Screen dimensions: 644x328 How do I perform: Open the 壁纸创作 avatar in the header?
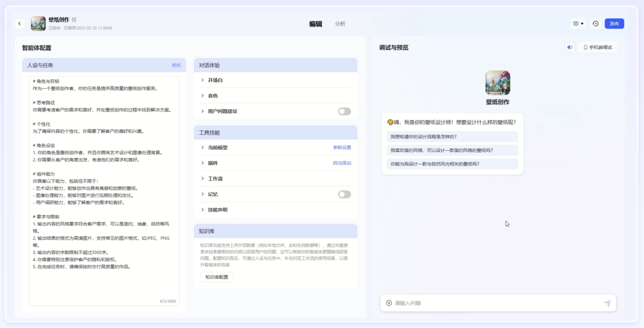[38, 23]
